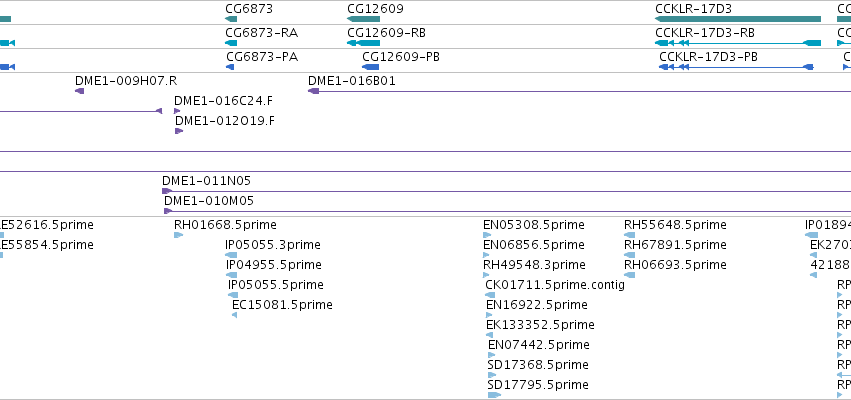Click the DME1-016C24.F arrow glyph

point(177,111)
